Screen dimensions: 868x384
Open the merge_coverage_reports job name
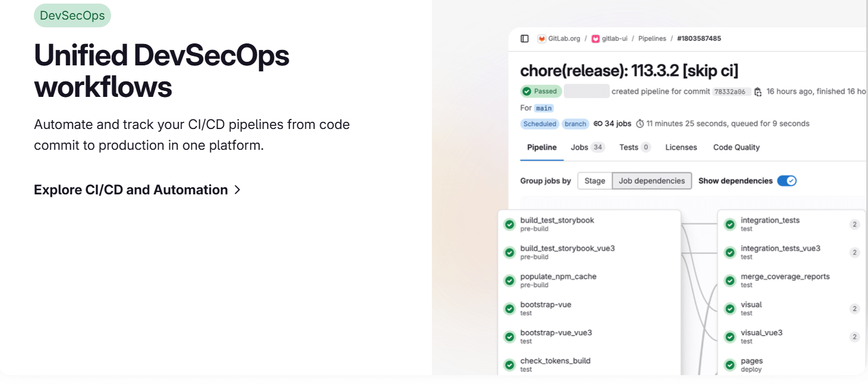(x=785, y=276)
